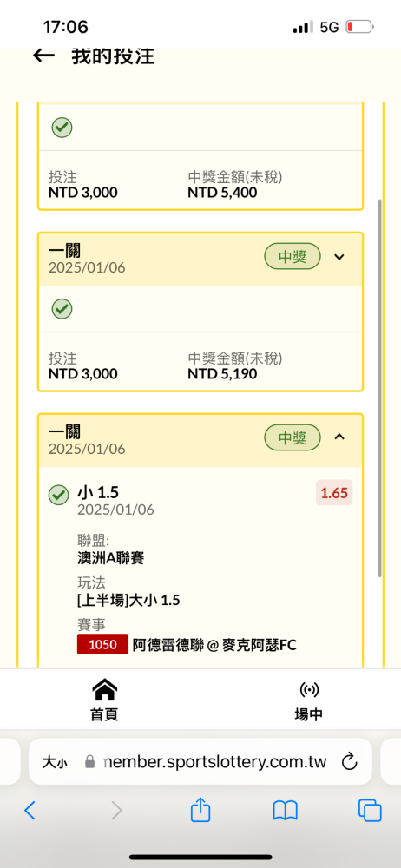The image size is (401, 868).
Task: Tap the lock icon in the address bar
Action: (89, 762)
